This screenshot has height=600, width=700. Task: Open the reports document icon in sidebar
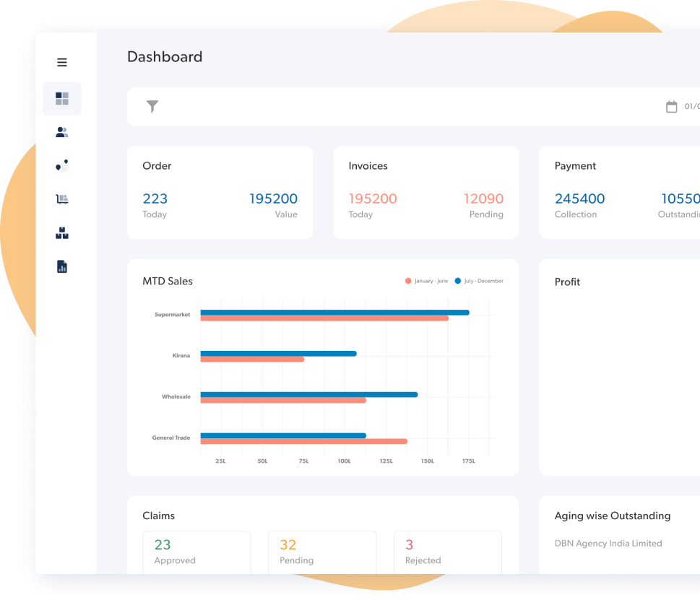[x=62, y=266]
